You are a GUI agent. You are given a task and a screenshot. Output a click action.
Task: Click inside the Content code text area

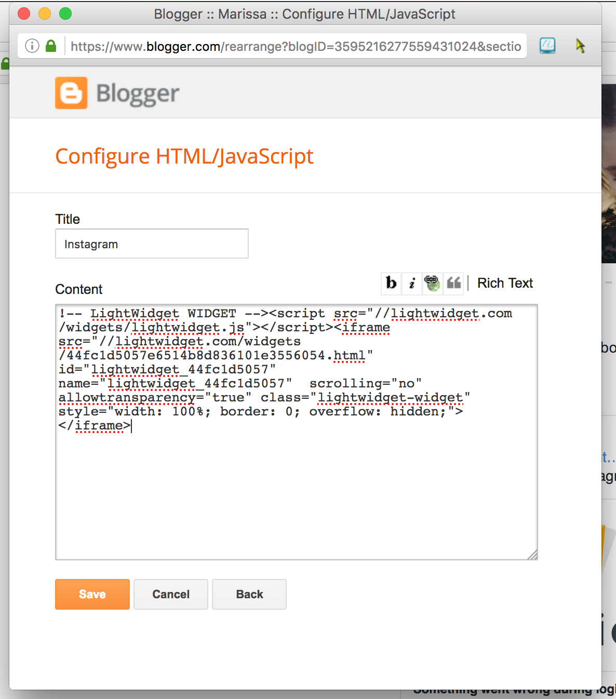[x=296, y=432]
